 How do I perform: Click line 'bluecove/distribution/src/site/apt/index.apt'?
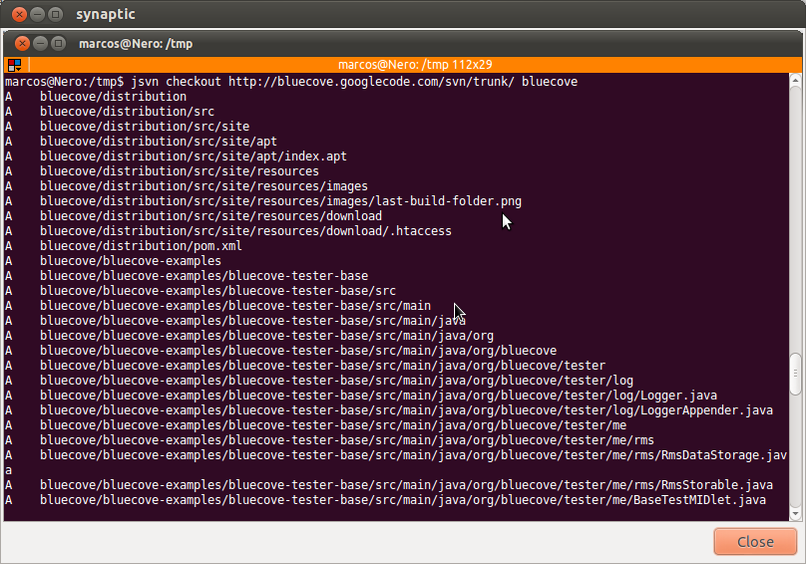(x=193, y=156)
